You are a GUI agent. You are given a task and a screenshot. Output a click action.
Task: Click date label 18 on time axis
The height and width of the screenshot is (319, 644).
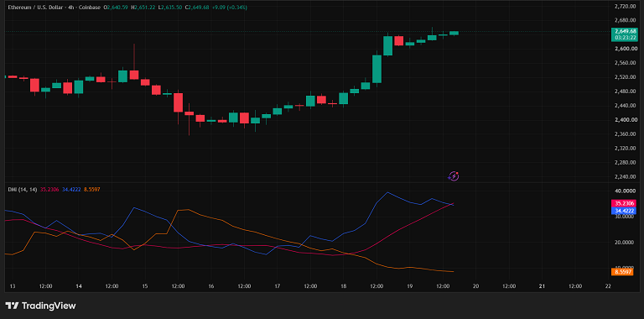point(343,286)
